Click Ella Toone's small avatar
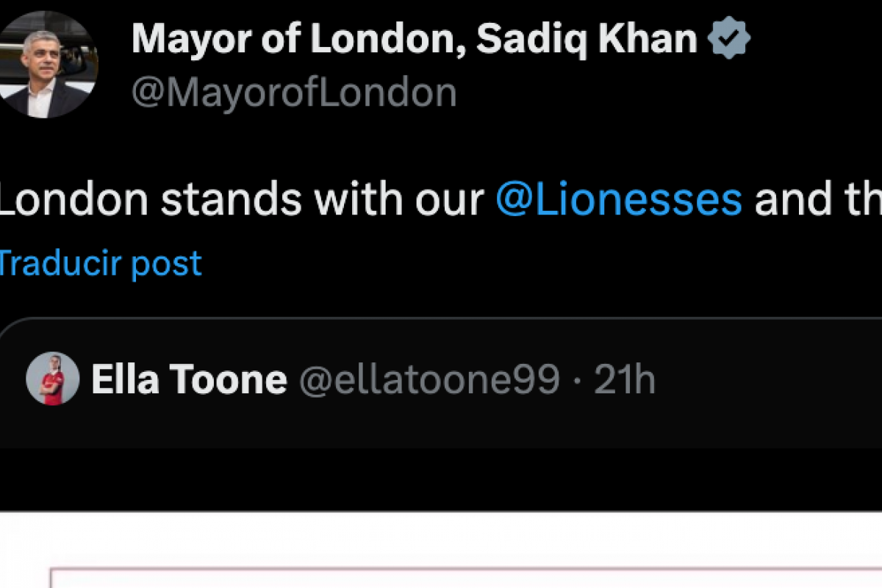Screen dimensions: 882x588 (x=52, y=379)
